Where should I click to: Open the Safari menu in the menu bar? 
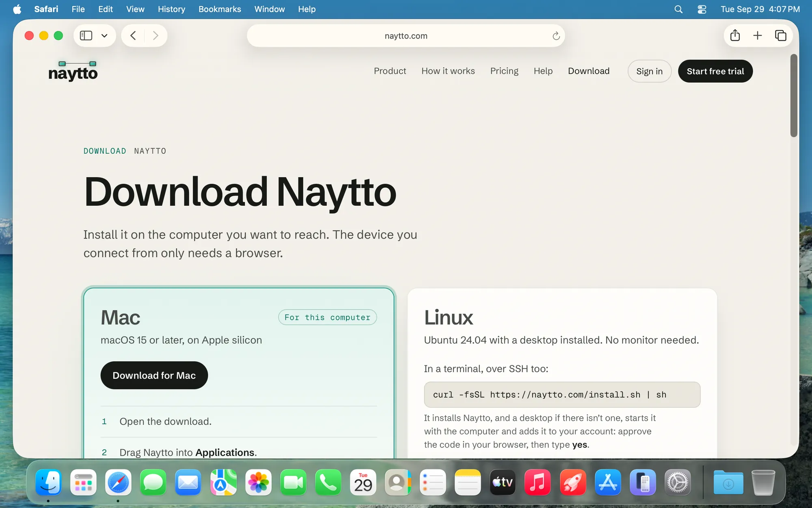click(x=46, y=9)
